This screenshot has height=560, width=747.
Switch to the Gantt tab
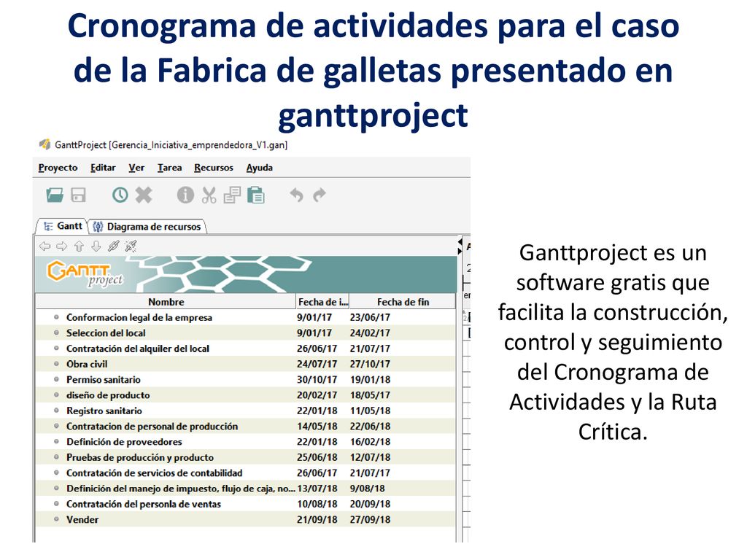[63, 226]
